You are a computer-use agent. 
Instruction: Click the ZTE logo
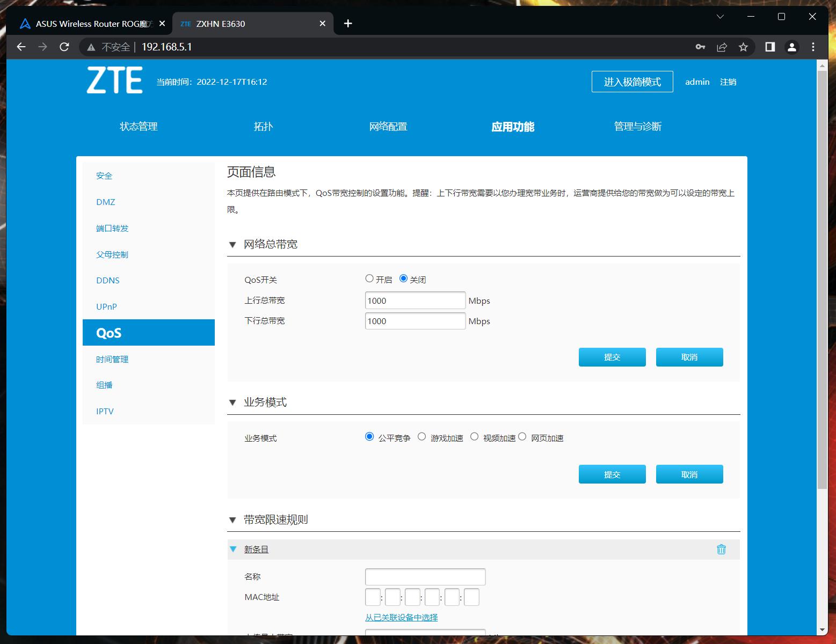coord(114,80)
